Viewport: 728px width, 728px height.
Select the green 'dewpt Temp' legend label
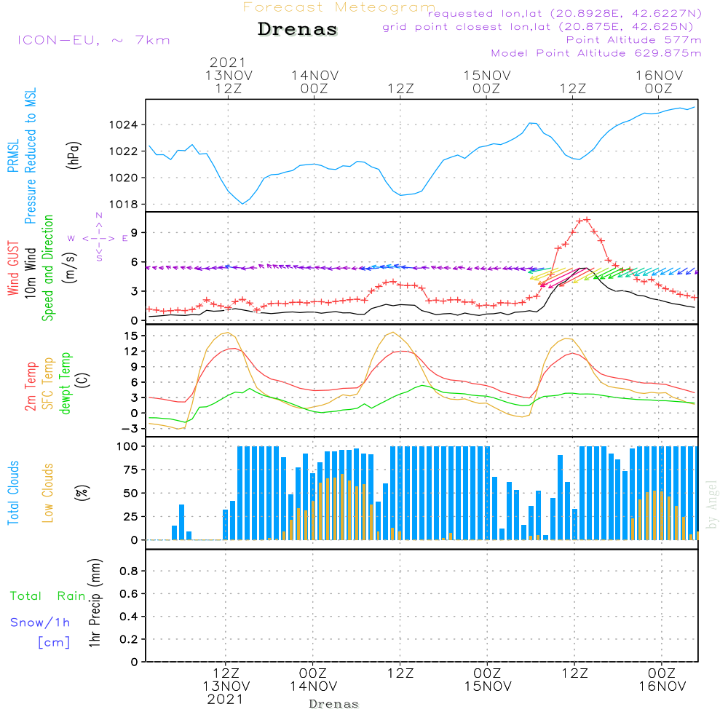[65, 383]
